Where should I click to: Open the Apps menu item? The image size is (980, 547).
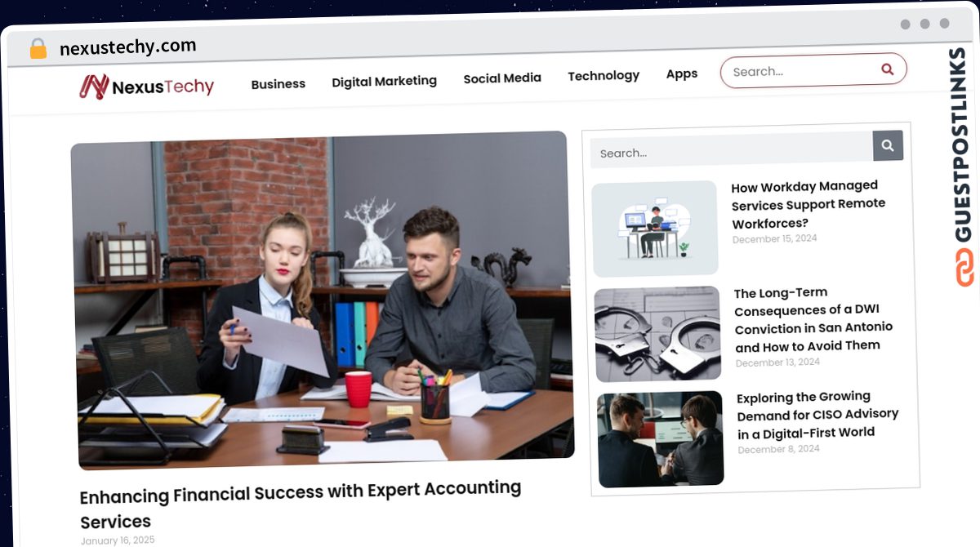[x=682, y=73]
